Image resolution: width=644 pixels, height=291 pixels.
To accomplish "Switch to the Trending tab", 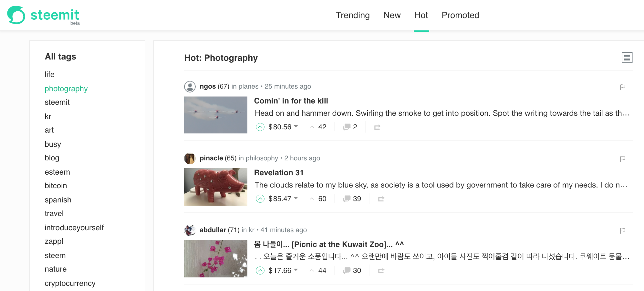I will point(353,15).
